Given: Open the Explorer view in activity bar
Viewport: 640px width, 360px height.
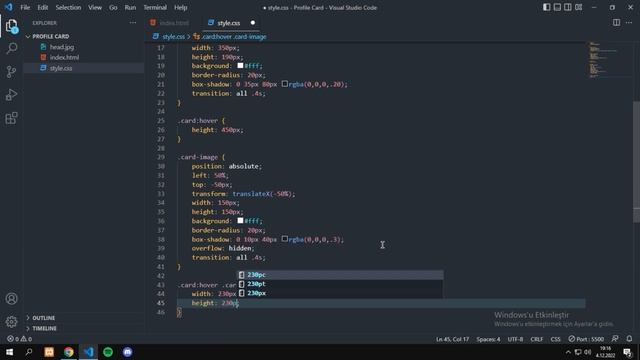Looking at the screenshot, I should coord(11,26).
